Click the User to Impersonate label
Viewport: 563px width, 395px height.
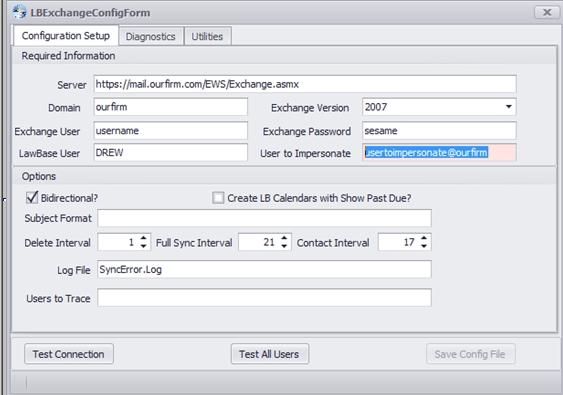(306, 153)
